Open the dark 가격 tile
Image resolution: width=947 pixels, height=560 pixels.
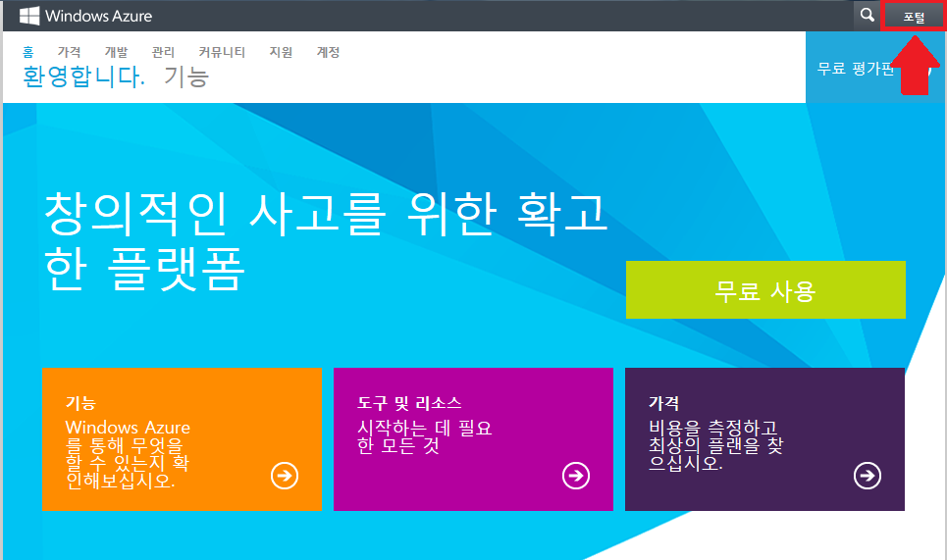point(764,439)
